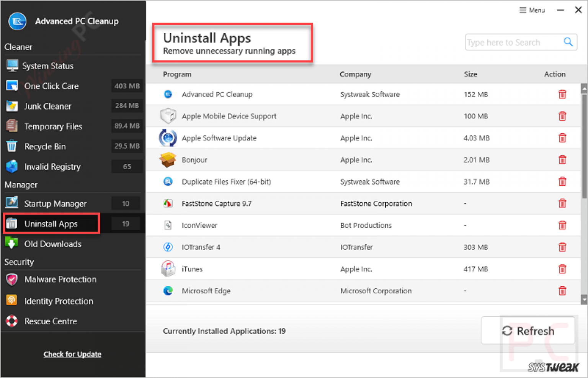Viewport: 588px width, 378px height.
Task: Click the Apple Software Update program icon
Action: coord(168,138)
